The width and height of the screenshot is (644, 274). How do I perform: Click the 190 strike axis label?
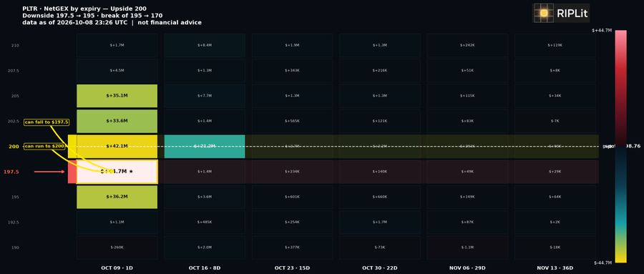(x=15, y=248)
